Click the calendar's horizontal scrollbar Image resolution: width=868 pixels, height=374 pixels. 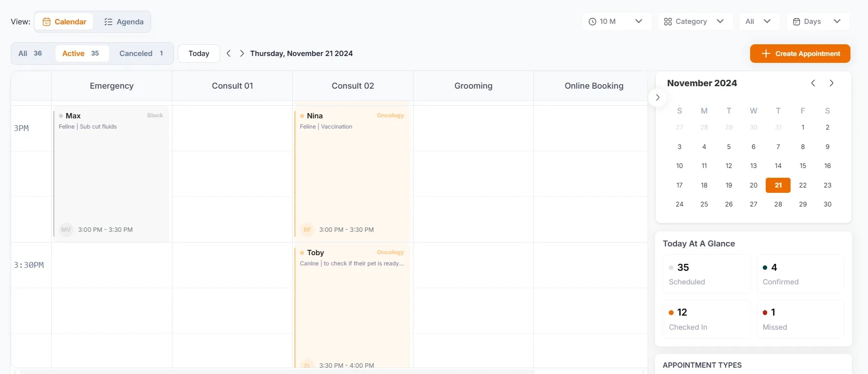pyautogui.click(x=277, y=372)
